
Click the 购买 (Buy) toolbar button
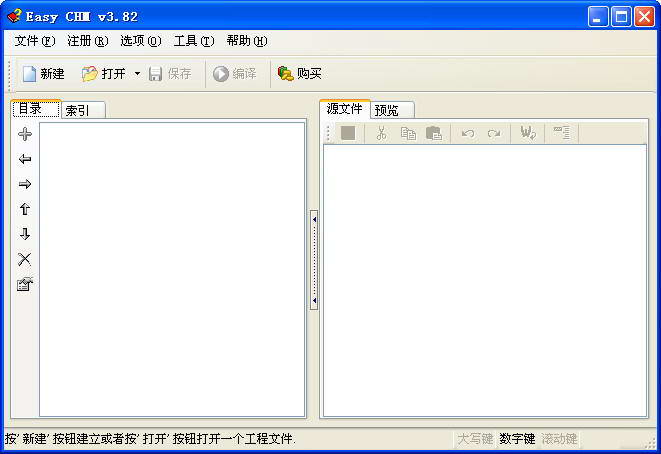pyautogui.click(x=300, y=74)
